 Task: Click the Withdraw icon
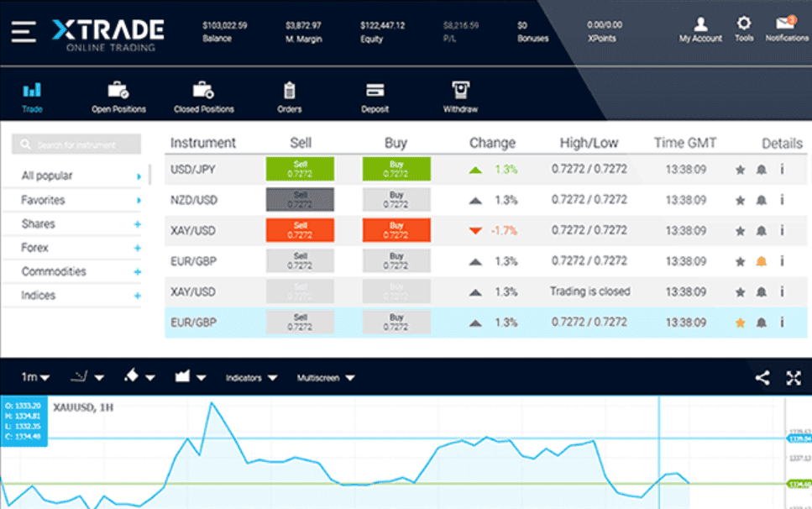tap(458, 92)
